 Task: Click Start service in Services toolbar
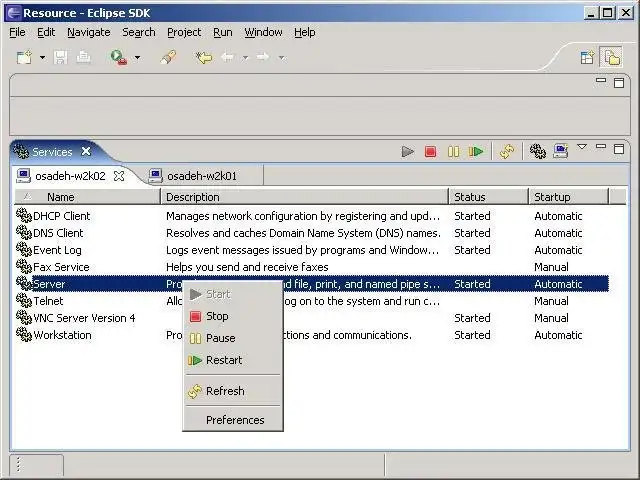click(407, 152)
